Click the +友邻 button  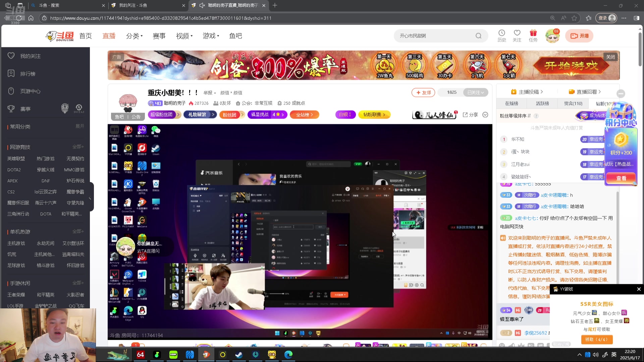[423, 93]
